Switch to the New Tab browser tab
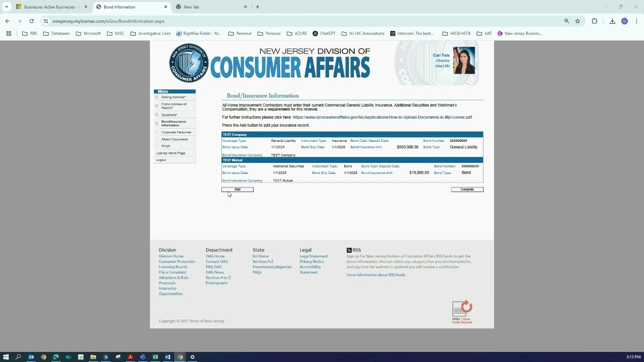 [x=211, y=7]
